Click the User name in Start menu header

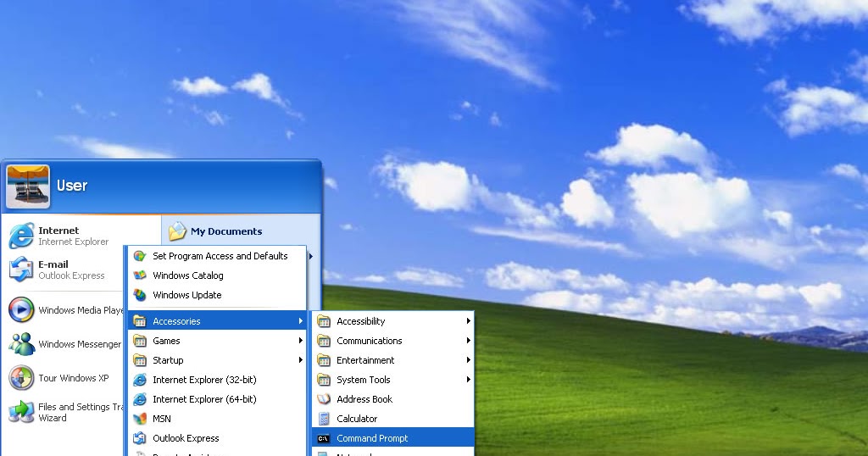point(72,186)
